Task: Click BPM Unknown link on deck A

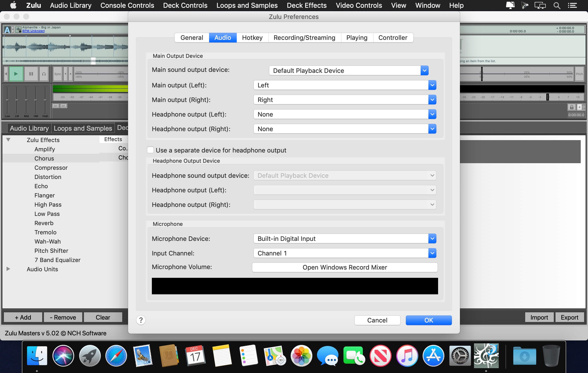Action: (33, 31)
